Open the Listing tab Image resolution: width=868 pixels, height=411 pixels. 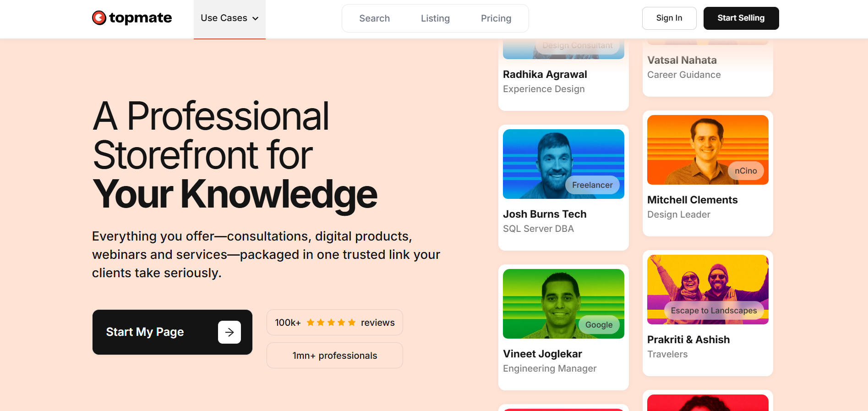[435, 18]
